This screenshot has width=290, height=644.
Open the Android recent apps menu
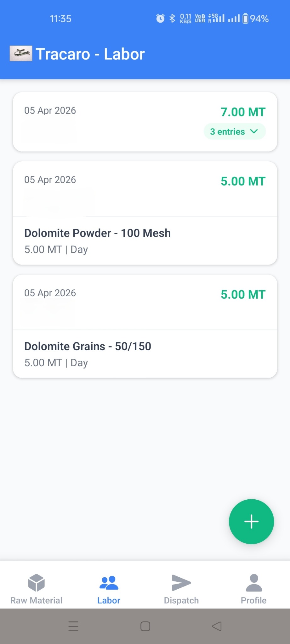coord(73,626)
